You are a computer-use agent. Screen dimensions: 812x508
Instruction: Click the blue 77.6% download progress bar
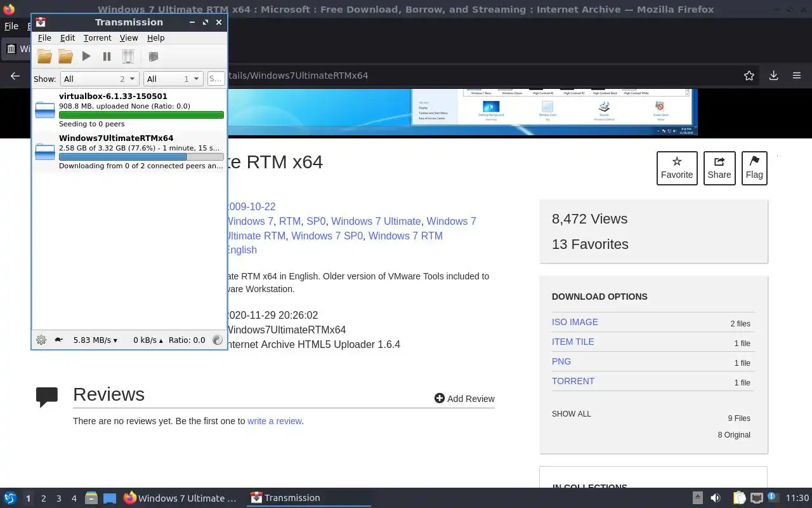141,156
